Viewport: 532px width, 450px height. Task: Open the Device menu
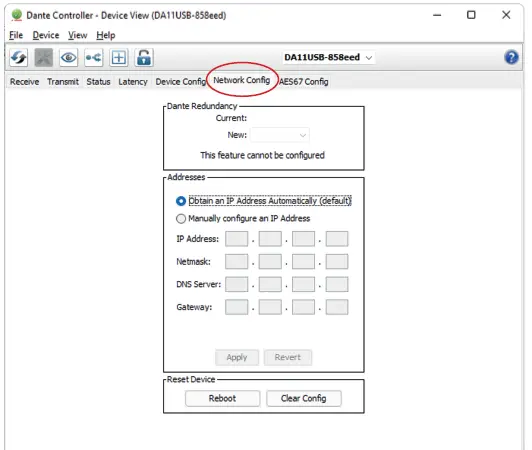46,35
